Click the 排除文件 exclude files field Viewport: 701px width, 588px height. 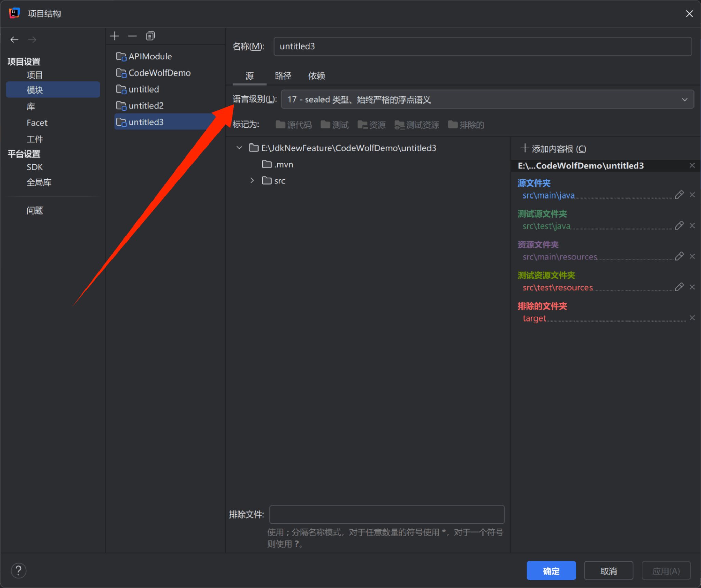click(387, 514)
